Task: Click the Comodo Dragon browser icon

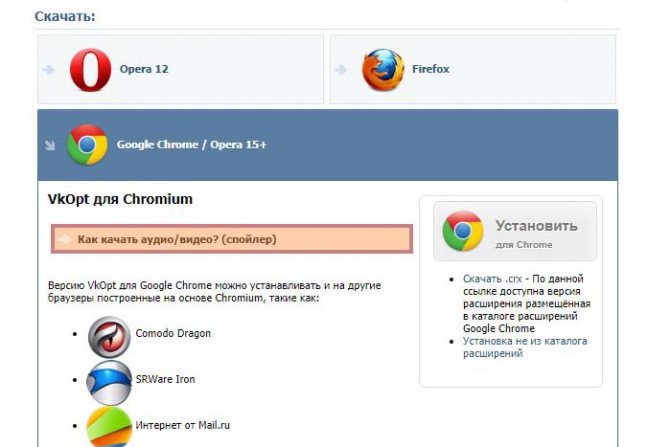Action: (109, 337)
